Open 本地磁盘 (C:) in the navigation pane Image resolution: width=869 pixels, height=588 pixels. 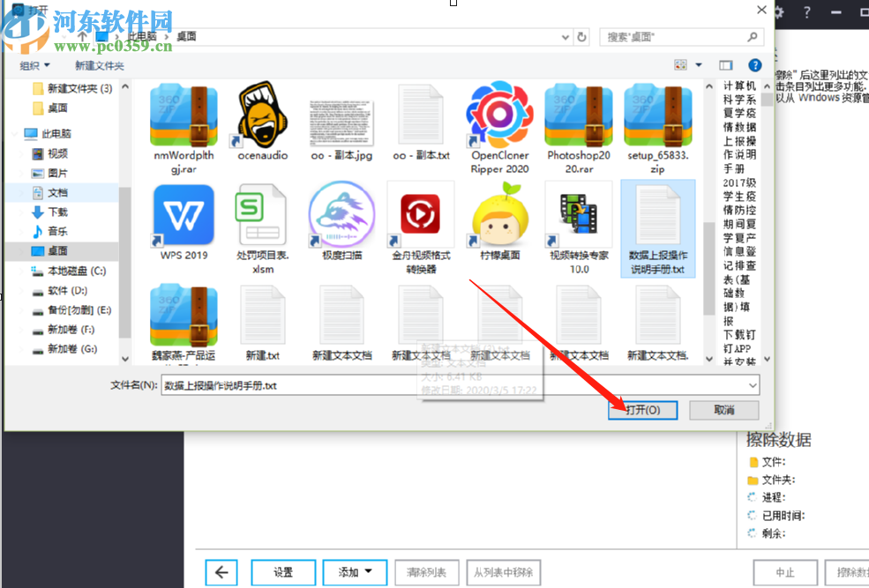[x=69, y=271]
